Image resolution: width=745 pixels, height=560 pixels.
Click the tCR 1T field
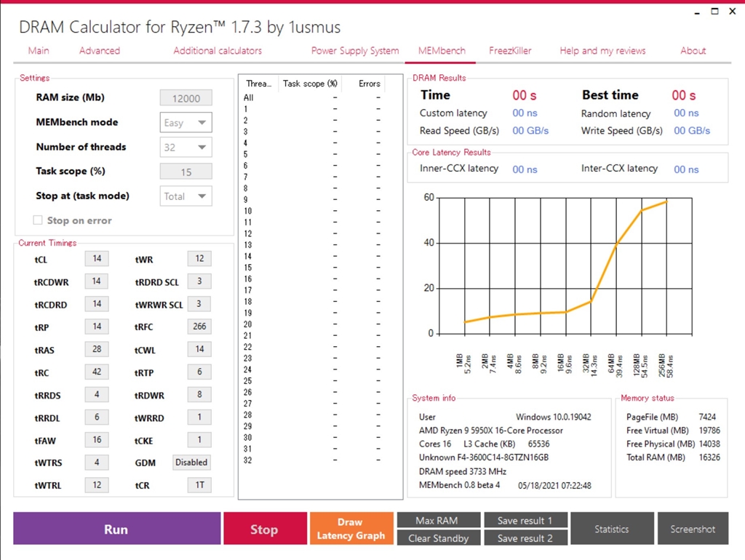click(199, 484)
